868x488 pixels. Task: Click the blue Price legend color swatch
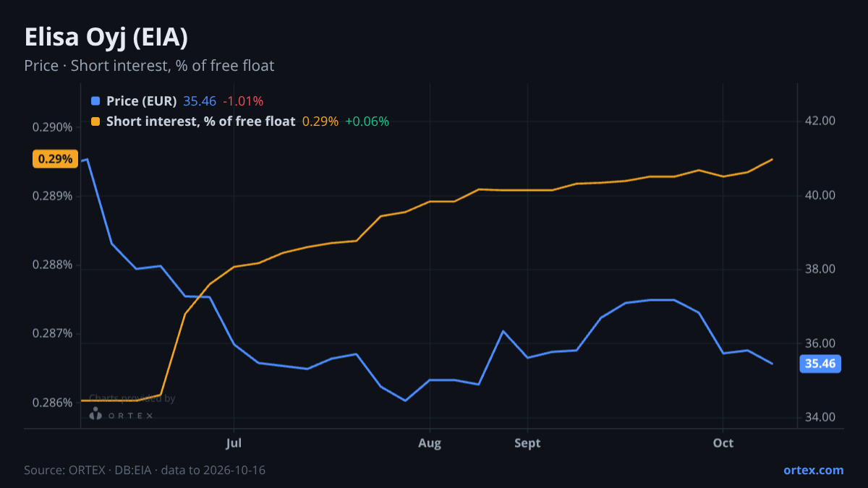(96, 101)
